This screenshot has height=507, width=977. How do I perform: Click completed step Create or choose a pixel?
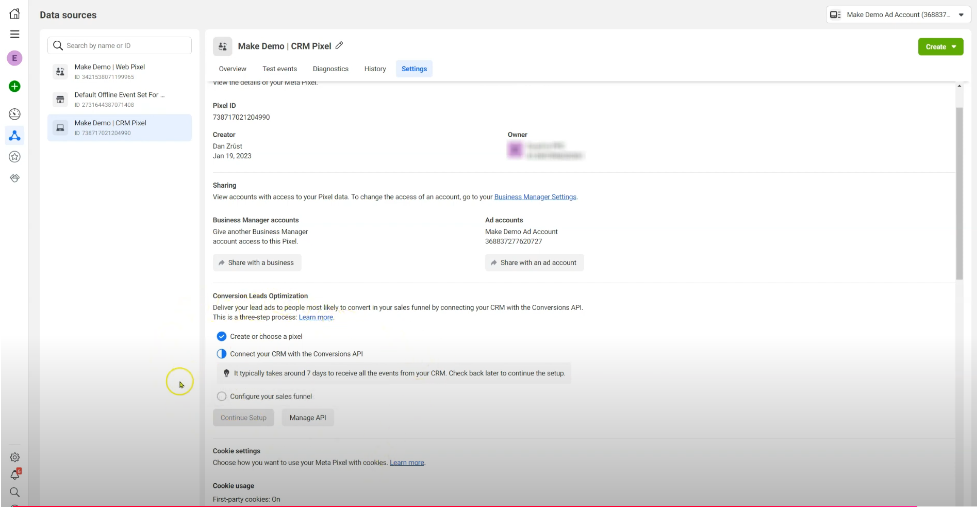221,336
